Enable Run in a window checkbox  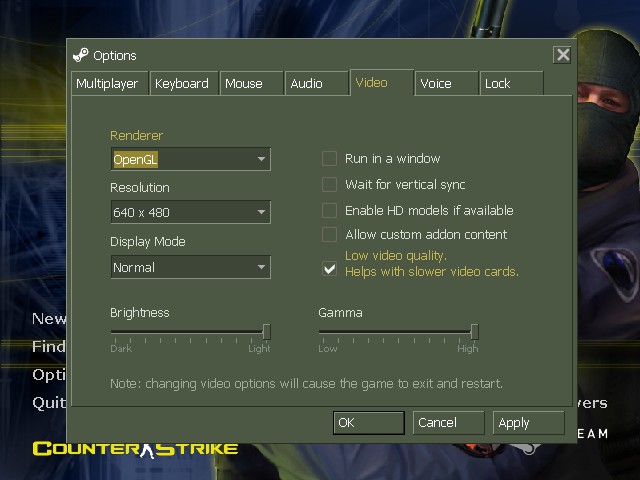tap(329, 158)
